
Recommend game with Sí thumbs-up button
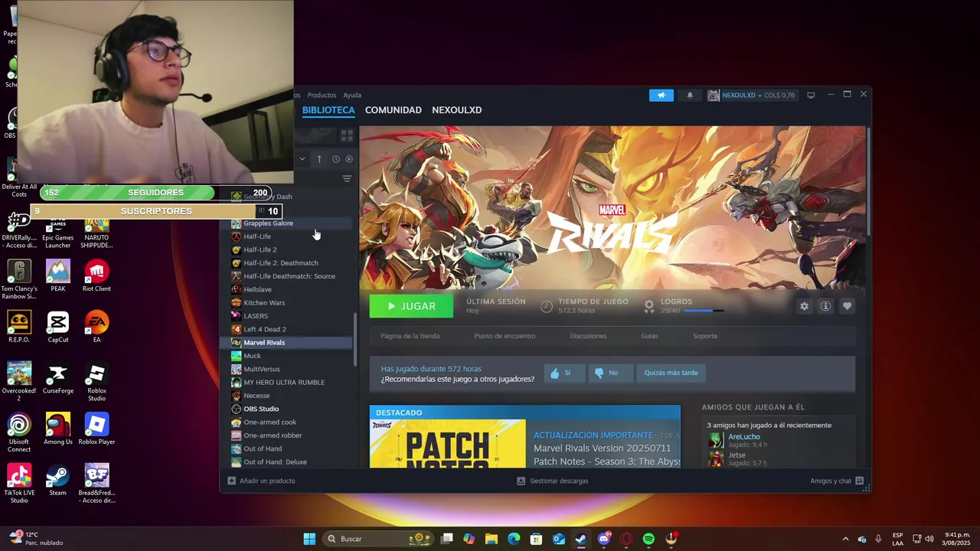(565, 373)
